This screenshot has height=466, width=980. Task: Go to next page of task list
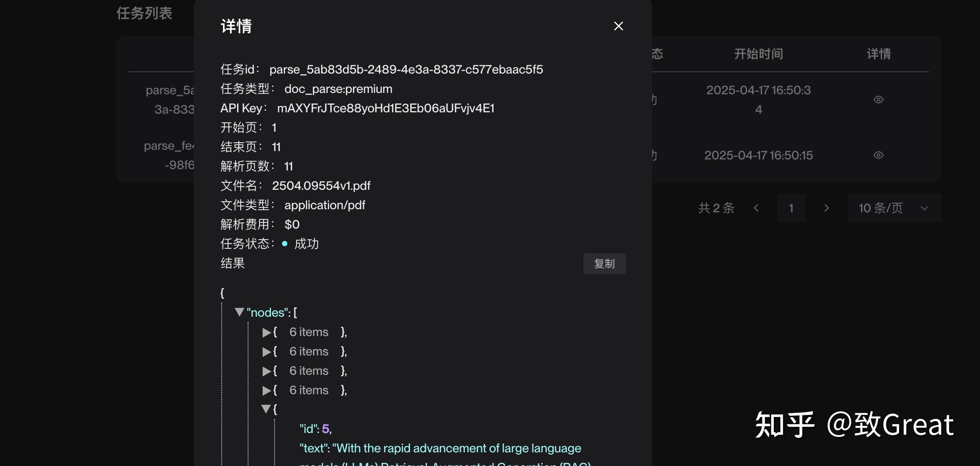pos(827,208)
